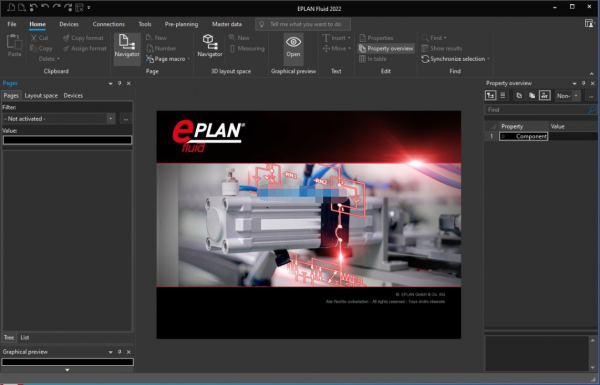Screen dimensions: 600x385
Task: Toggle the Property overview button
Action: click(x=386, y=49)
